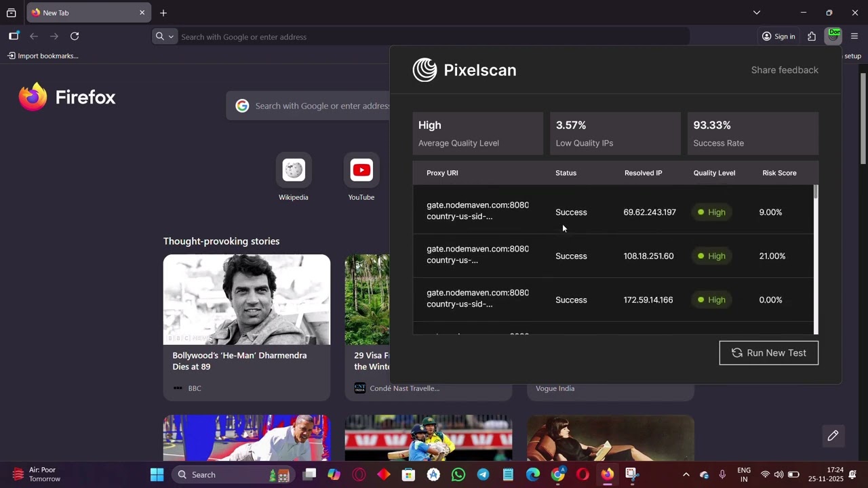Click the 9.00% risk score cell
Screen dimensions: 868x488
click(770, 212)
